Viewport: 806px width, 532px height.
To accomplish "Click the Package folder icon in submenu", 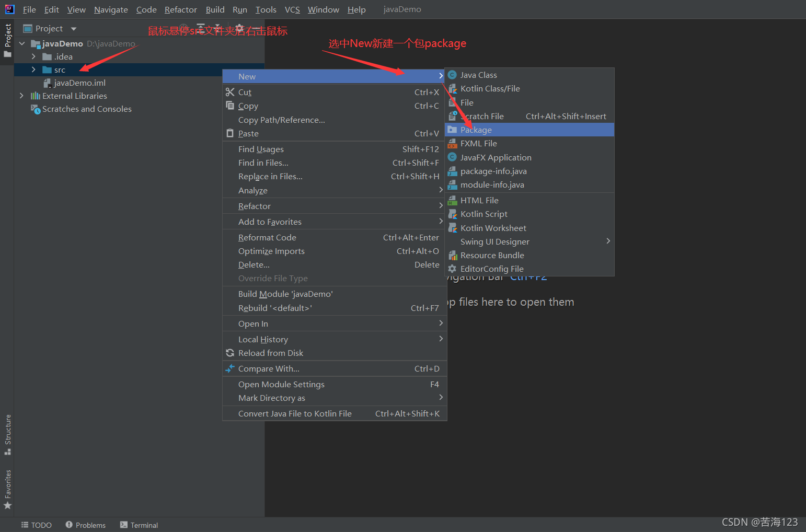I will [x=453, y=130].
